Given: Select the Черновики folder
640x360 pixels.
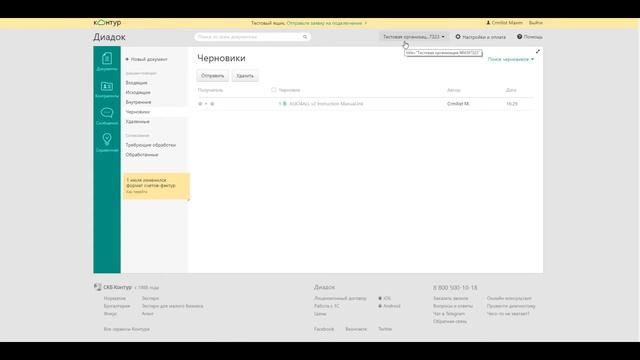Looking at the screenshot, I should coord(138,112).
